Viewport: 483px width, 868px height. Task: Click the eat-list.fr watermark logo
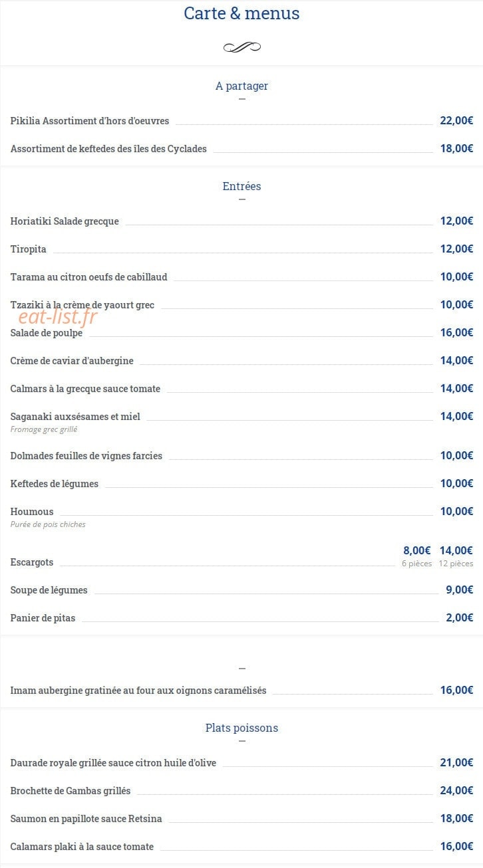pyautogui.click(x=58, y=318)
